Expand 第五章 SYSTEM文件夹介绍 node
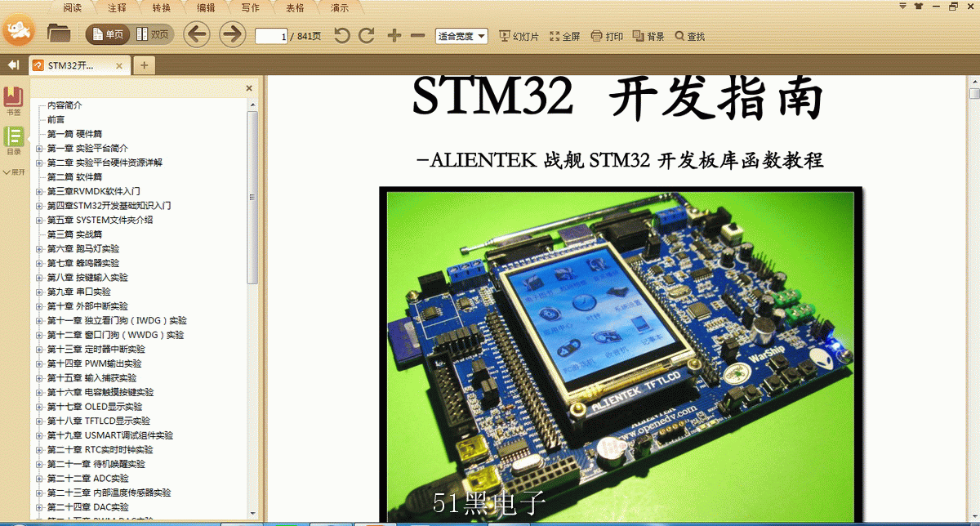The image size is (980, 526). pyautogui.click(x=39, y=220)
